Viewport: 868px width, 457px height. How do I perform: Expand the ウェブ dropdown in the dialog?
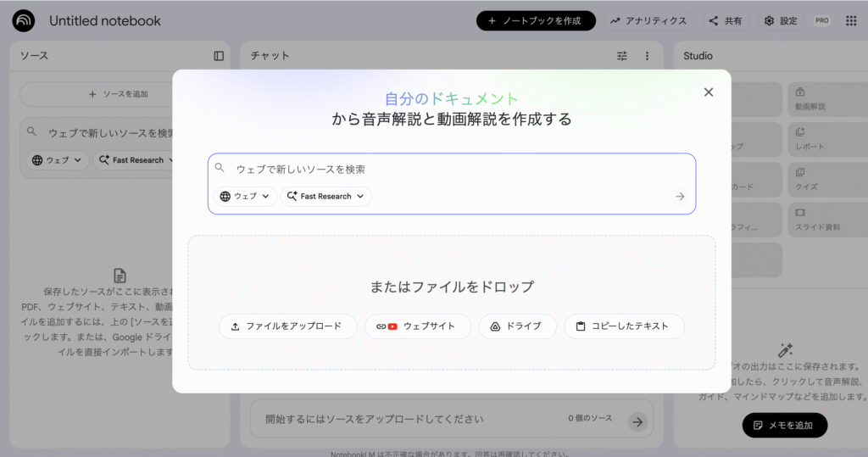click(x=245, y=197)
